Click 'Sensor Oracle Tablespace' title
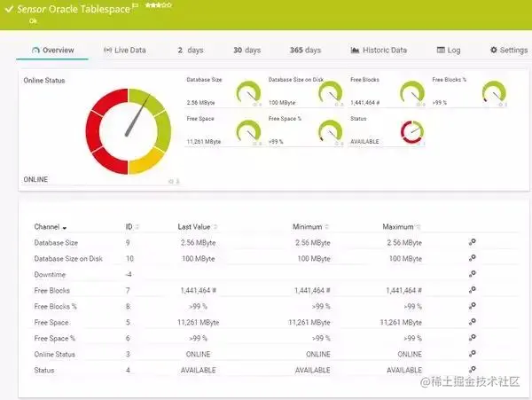Viewport: 532px width, 400px height. (74, 9)
